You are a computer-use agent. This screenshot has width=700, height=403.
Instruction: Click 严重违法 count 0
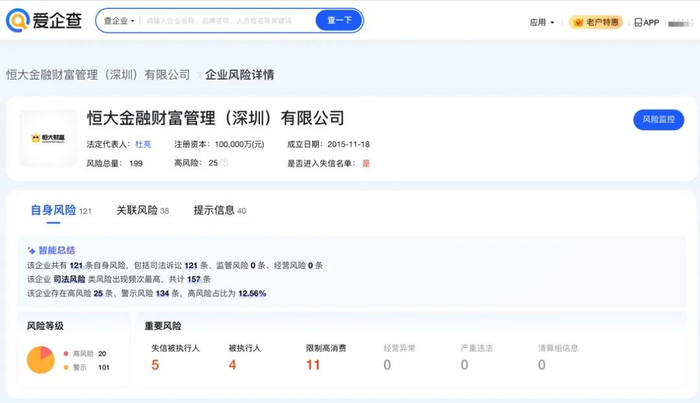[464, 365]
